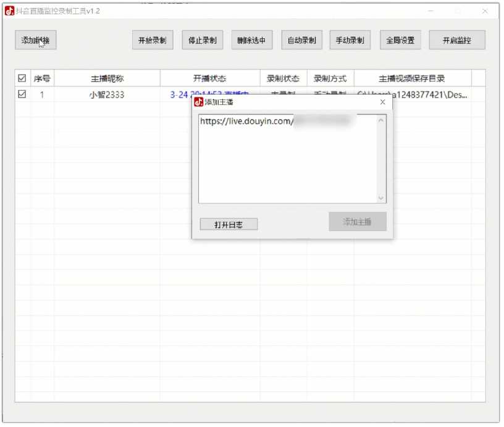The width and height of the screenshot is (504, 427).
Task: Click the Douyin icon in 添加主播 dialog title
Action: (x=199, y=102)
